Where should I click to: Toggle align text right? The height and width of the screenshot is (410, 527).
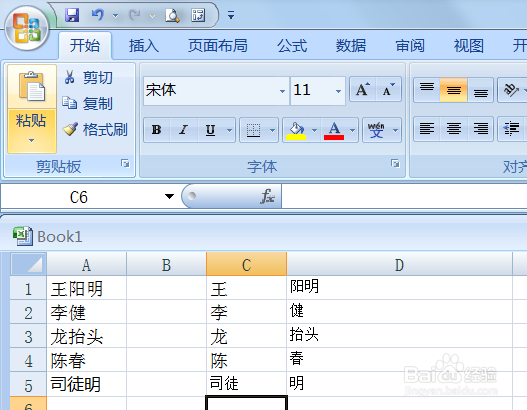(x=481, y=129)
